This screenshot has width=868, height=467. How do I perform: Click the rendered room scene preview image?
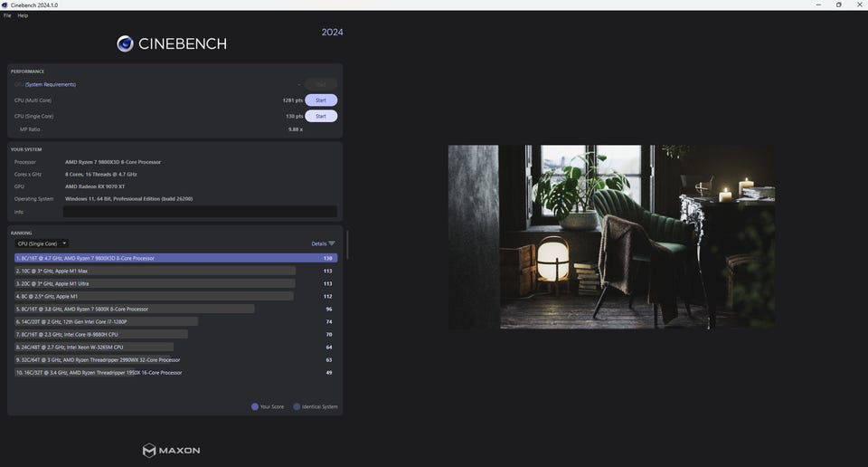(611, 236)
